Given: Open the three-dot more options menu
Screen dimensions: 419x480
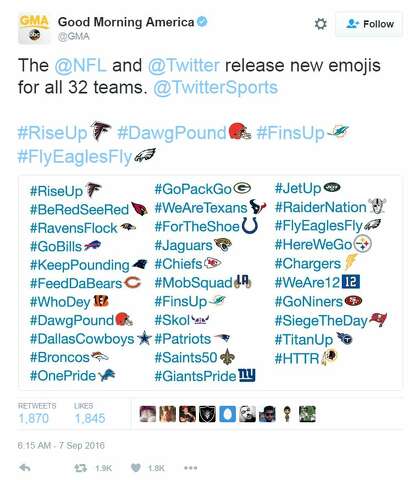Looking at the screenshot, I should click(191, 468).
